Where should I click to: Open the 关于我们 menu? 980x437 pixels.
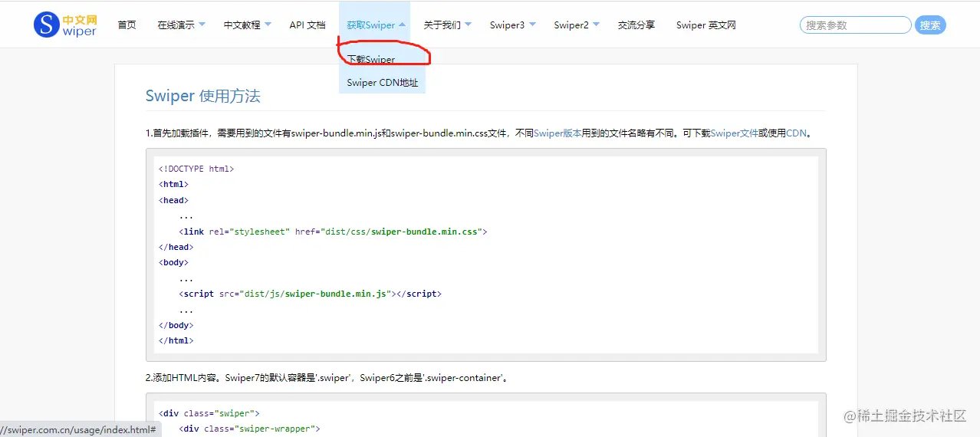442,25
